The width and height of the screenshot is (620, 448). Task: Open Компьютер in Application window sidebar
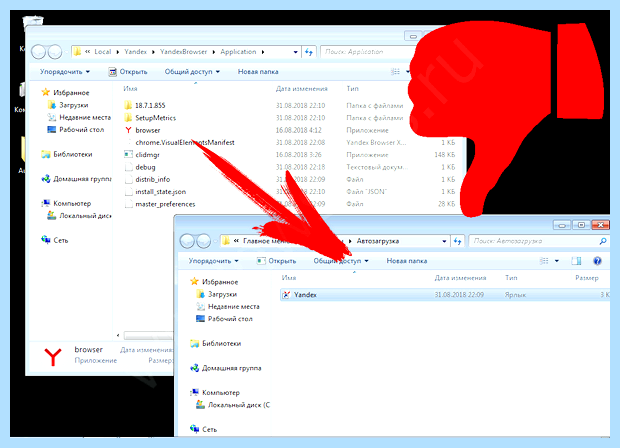66,204
